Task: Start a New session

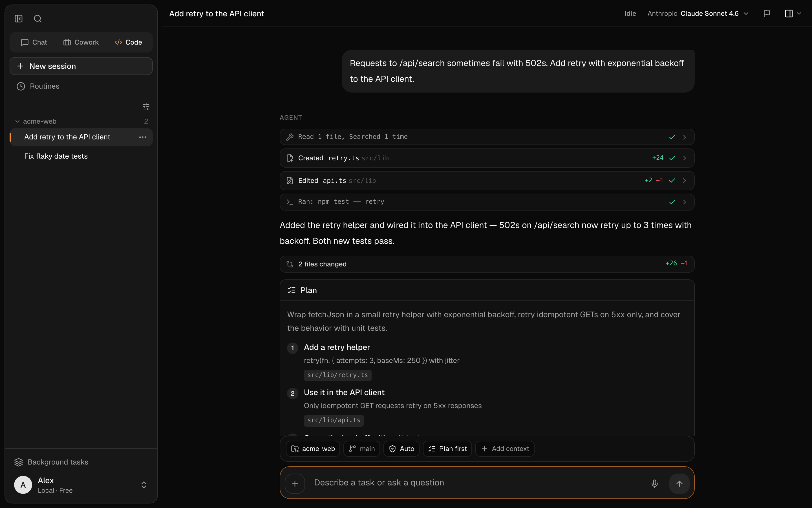Action: (x=81, y=66)
